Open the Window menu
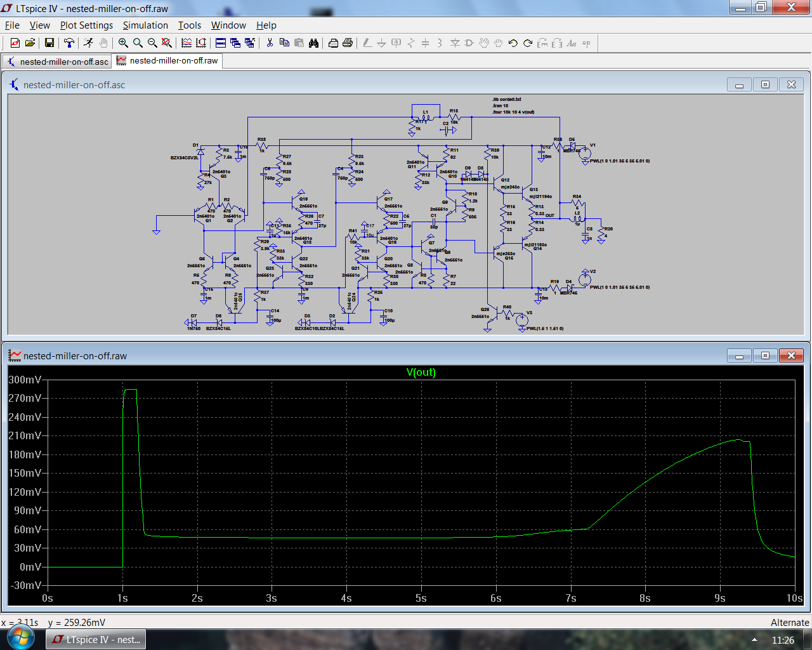The height and width of the screenshot is (650, 812). point(228,25)
